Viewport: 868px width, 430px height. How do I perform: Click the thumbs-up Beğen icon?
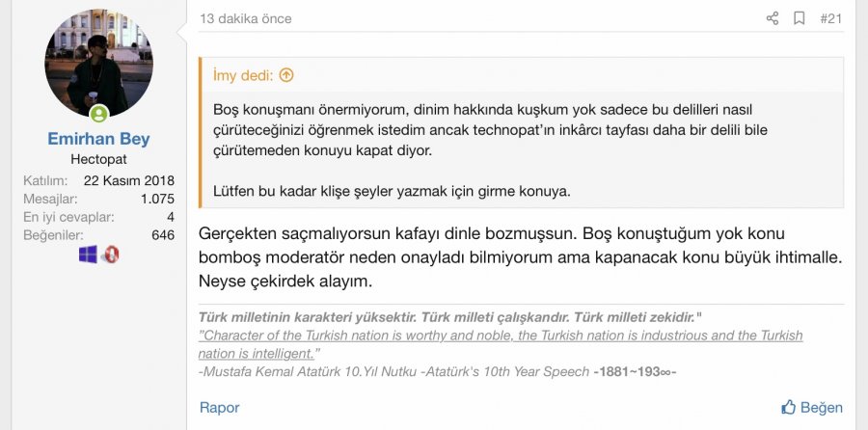tap(789, 407)
